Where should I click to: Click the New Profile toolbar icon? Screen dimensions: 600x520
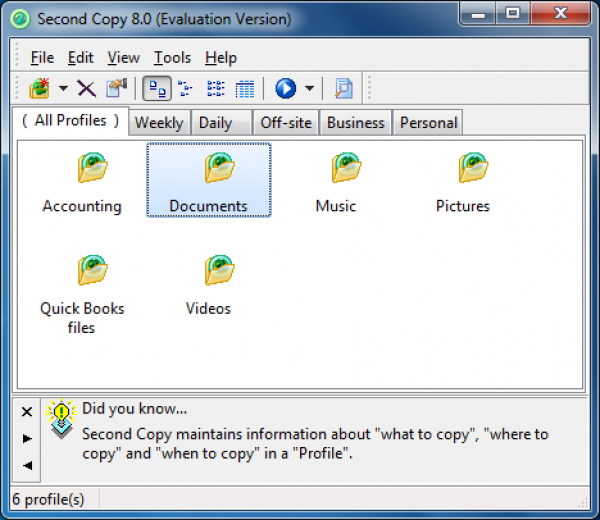pyautogui.click(x=40, y=88)
